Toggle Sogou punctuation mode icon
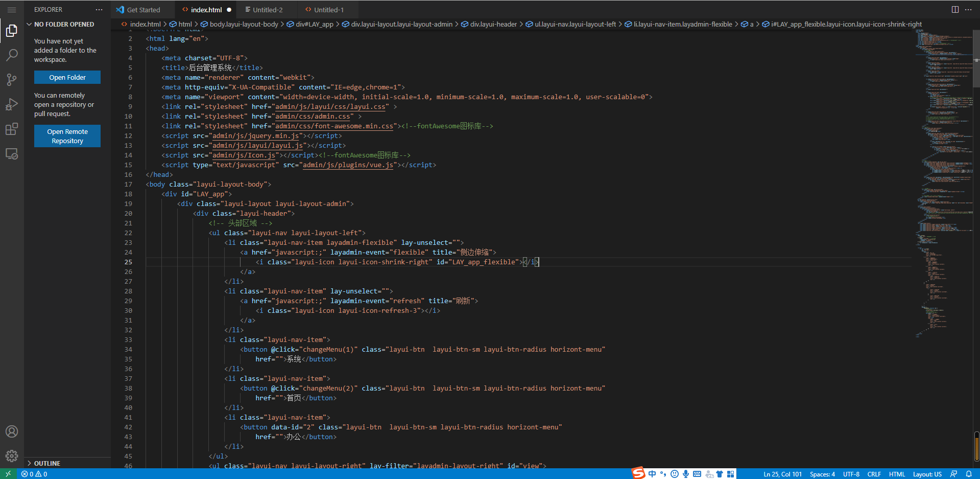The image size is (980, 479). click(663, 474)
